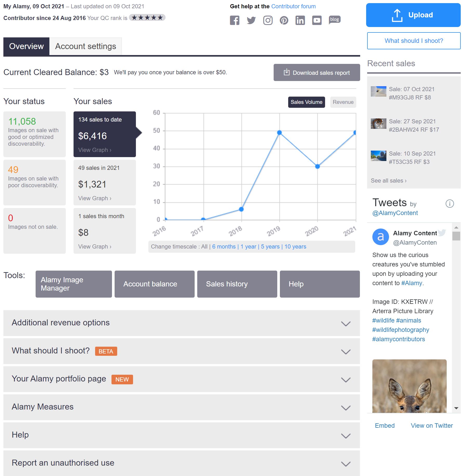Screen dimensions: 468x476
Task: Open the YouTube channel icon
Action: click(317, 20)
